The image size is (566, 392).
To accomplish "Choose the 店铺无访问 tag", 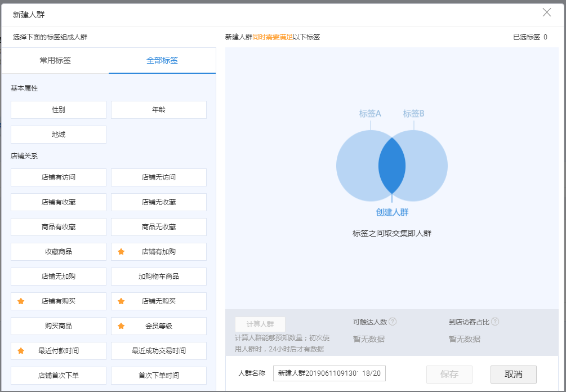I will (159, 177).
